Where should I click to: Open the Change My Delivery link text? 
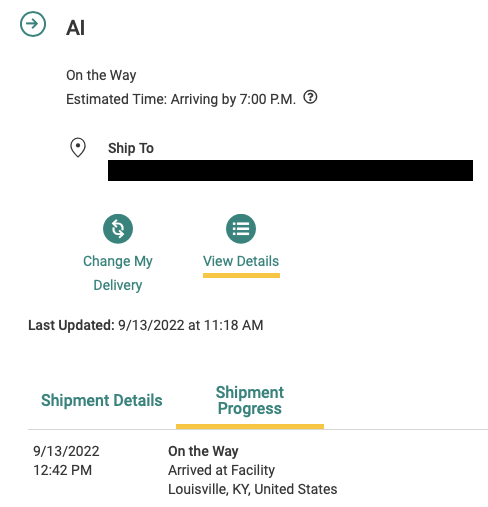[x=118, y=273]
